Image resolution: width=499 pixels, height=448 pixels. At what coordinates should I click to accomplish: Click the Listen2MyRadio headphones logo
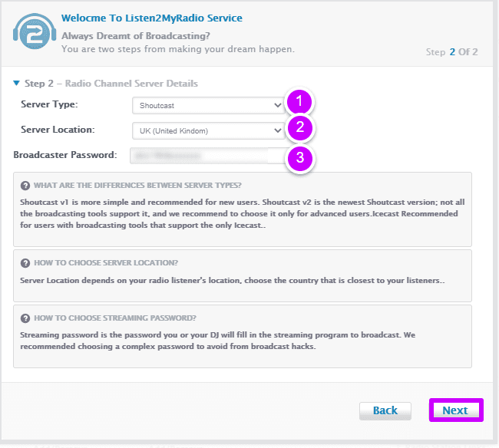tap(35, 31)
